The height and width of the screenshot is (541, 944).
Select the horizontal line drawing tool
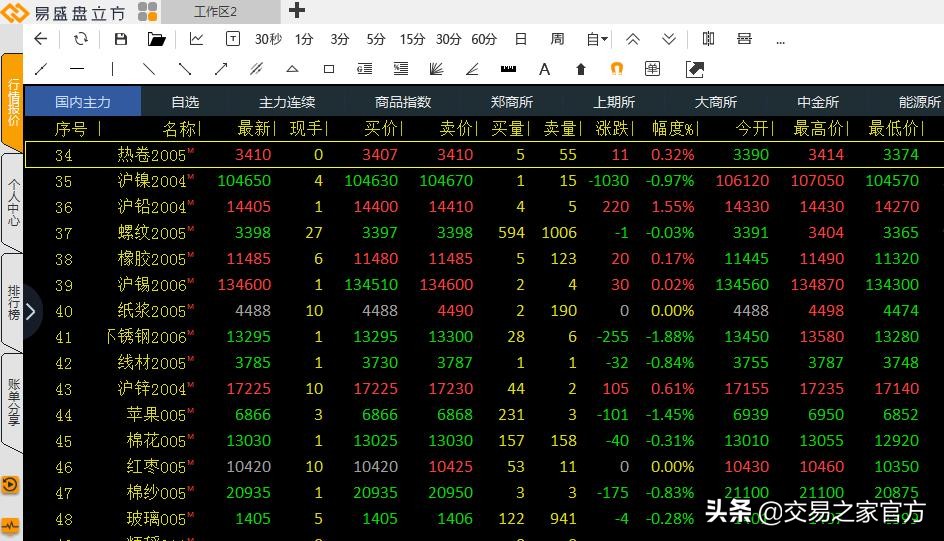tap(76, 69)
